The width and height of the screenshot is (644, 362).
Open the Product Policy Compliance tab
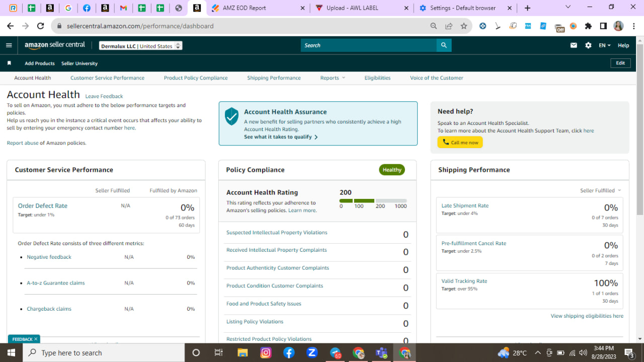pyautogui.click(x=196, y=78)
